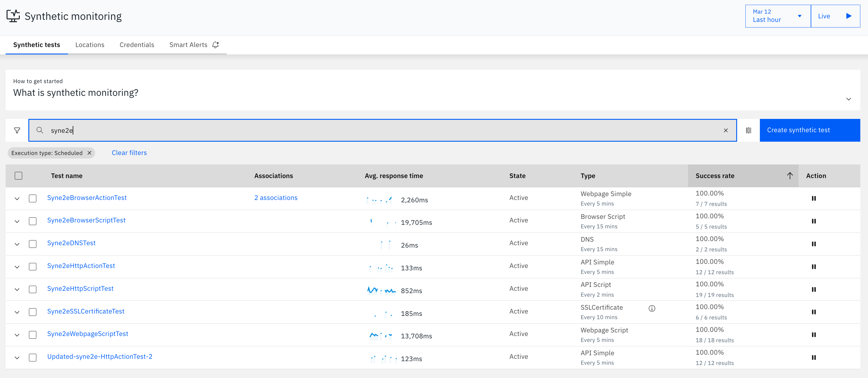
Task: Switch to the Smart Alerts tab
Action: click(x=194, y=45)
